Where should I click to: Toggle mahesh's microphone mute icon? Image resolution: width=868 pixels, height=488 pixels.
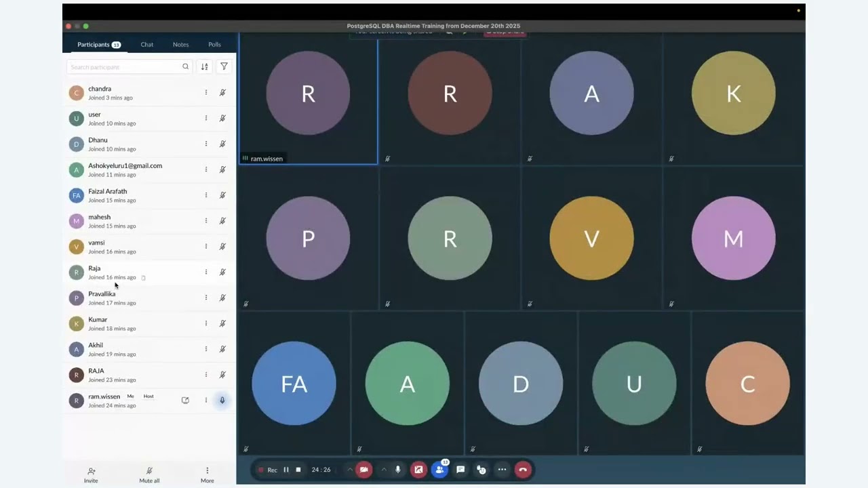coord(222,221)
